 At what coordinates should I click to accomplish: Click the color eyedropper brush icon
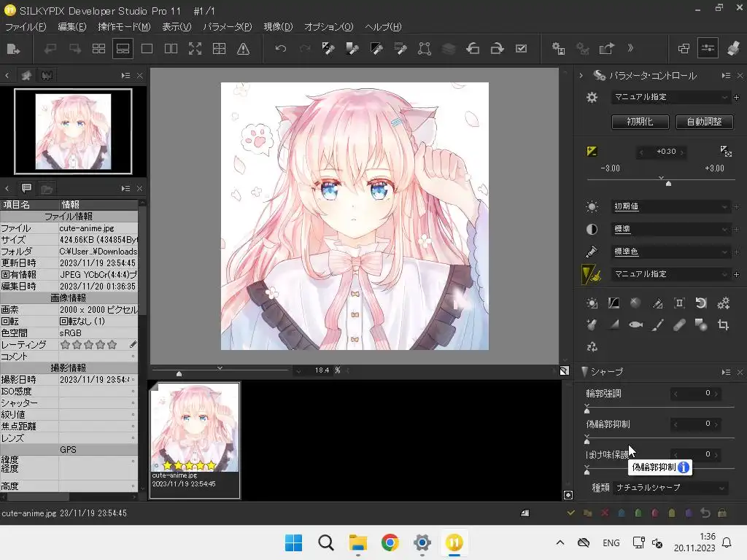(x=592, y=252)
